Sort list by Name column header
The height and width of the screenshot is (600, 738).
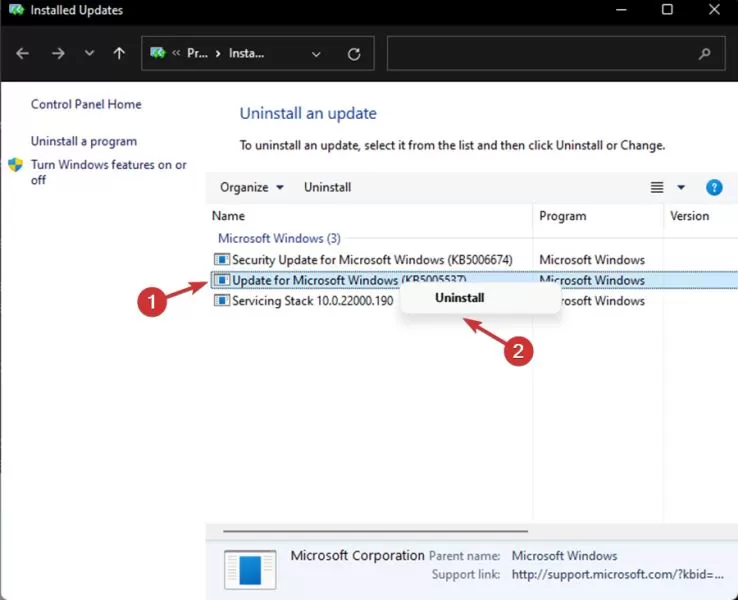(228, 216)
